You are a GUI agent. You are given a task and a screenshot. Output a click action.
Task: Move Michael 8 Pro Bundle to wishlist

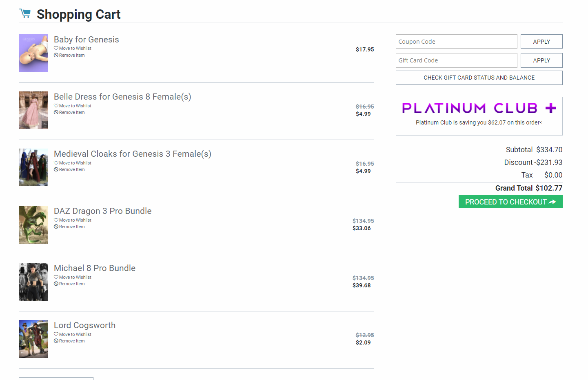point(75,277)
